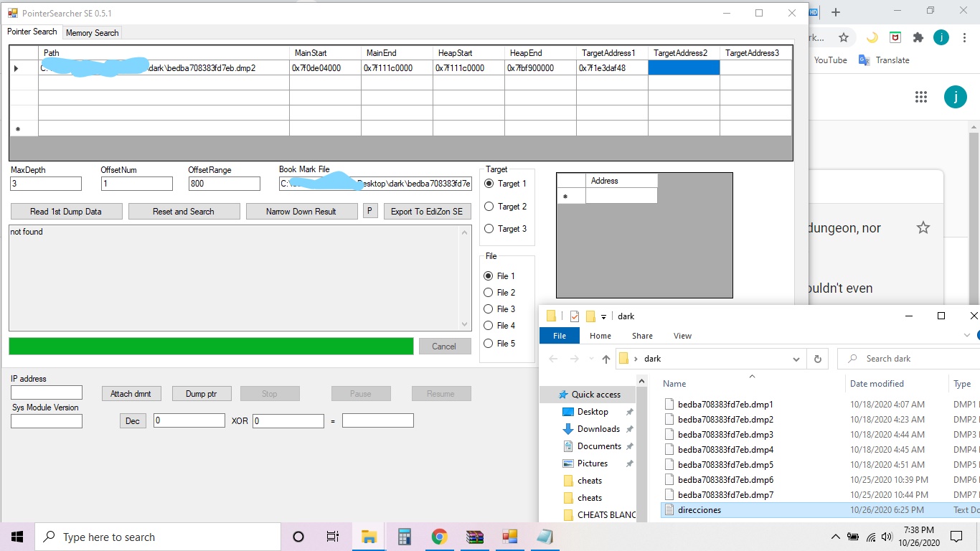Choose the File 2 radio option
The height and width of the screenshot is (551, 980).
pyautogui.click(x=500, y=293)
